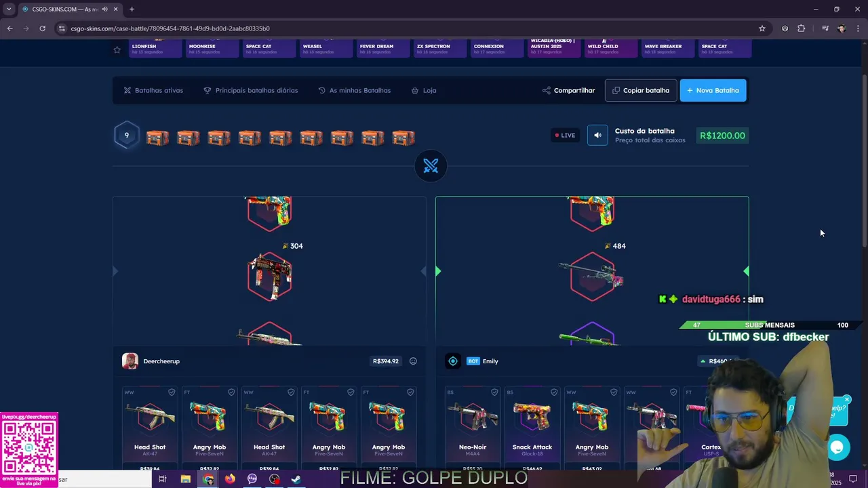Click Emily's Angry Mob Five-SeveN card
Screen dimensions: 868x488
592,427
